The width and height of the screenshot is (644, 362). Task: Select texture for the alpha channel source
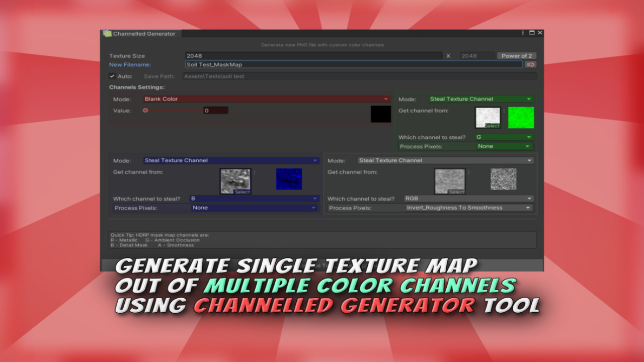pos(450,180)
